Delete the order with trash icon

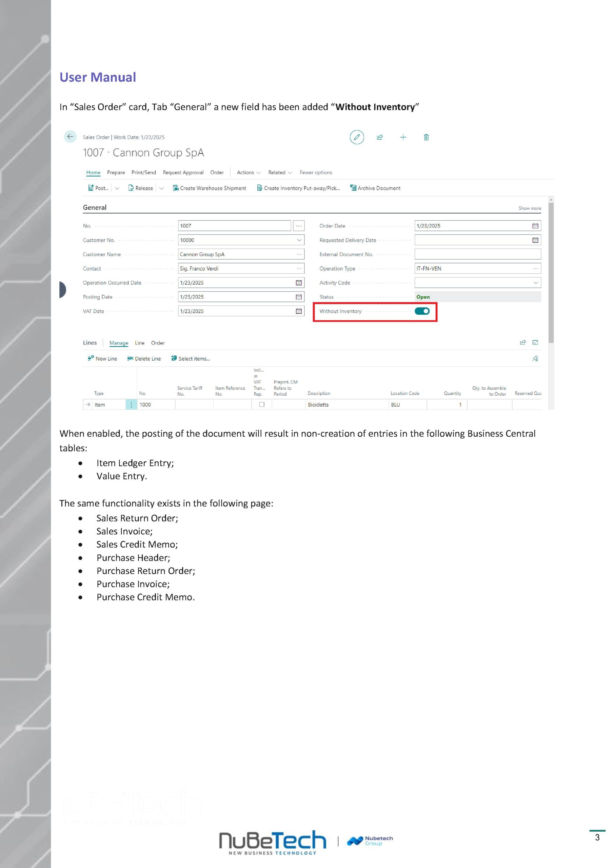(426, 137)
